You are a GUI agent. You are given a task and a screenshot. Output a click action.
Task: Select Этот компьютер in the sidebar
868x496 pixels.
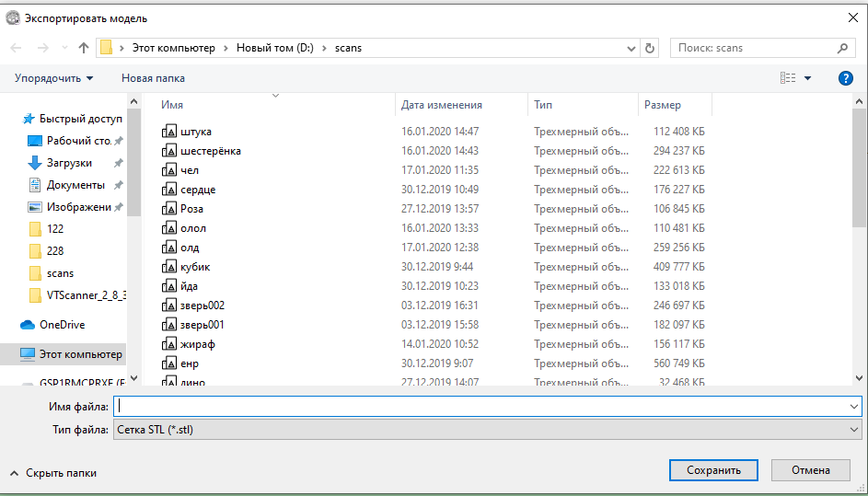click(80, 354)
